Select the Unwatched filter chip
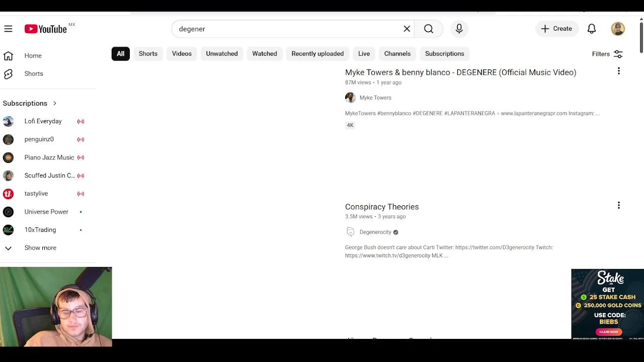 click(x=222, y=54)
